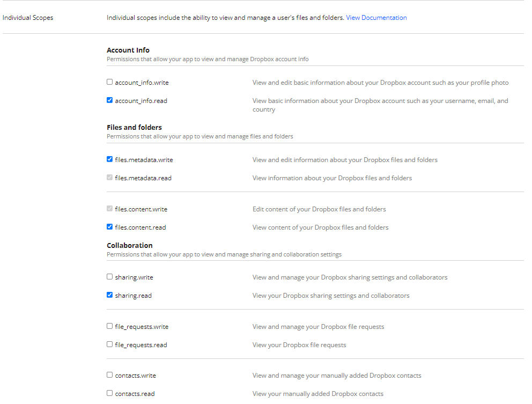Viewport: 532px width, 404px height.
Task: Uncheck files.metadata.write scope
Action: pos(109,159)
